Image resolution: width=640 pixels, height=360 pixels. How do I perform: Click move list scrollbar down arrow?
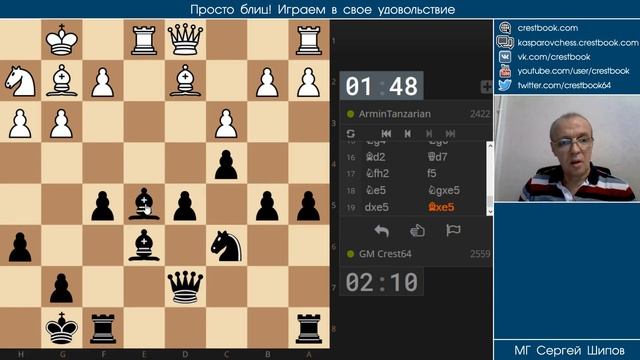click(490, 211)
